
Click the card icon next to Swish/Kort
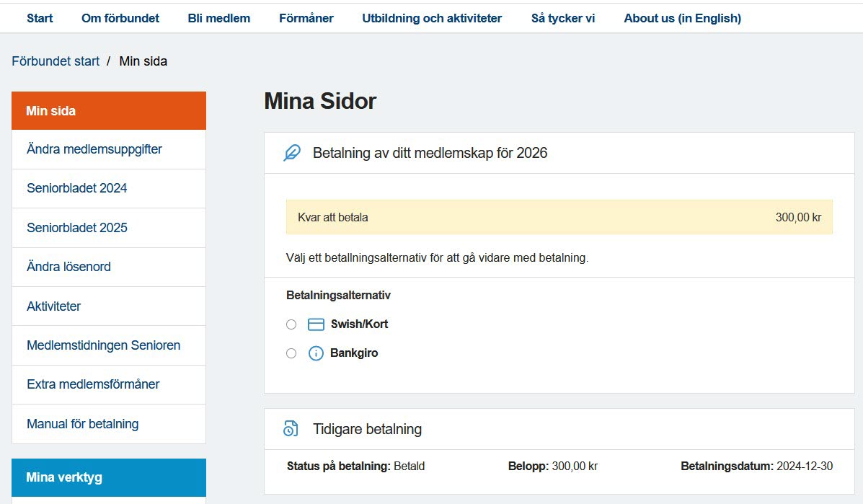coord(316,324)
